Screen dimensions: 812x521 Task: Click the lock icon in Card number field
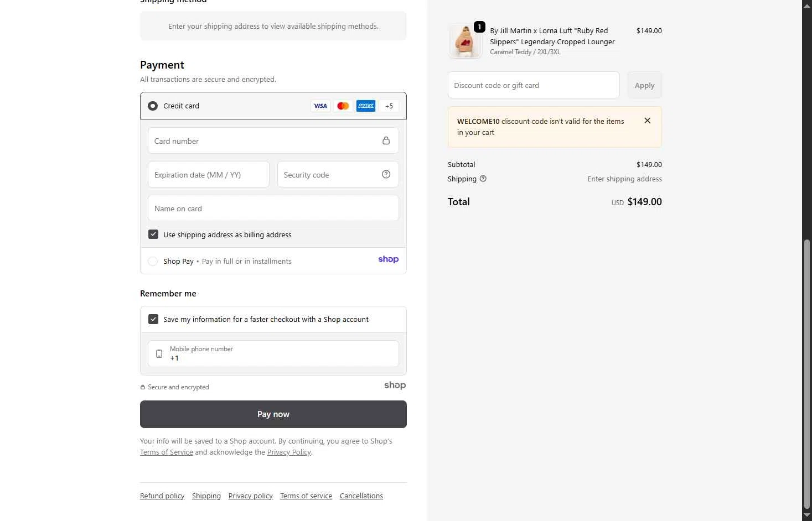point(386,140)
